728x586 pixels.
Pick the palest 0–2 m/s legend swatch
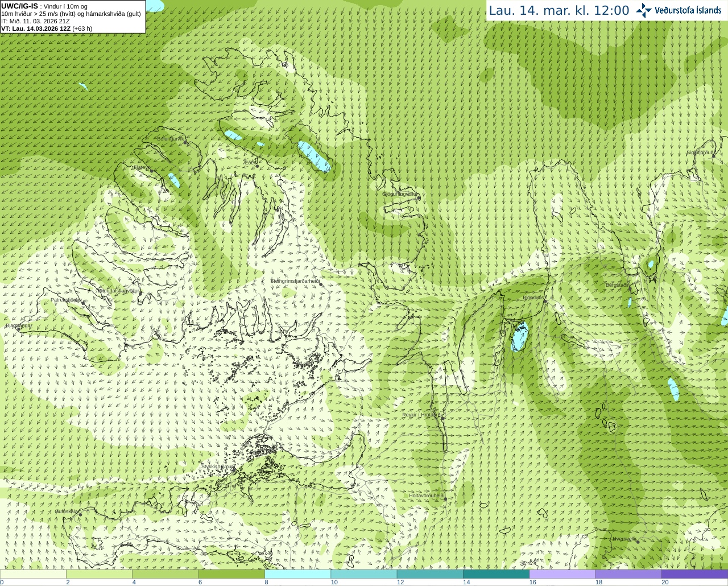click(x=33, y=574)
